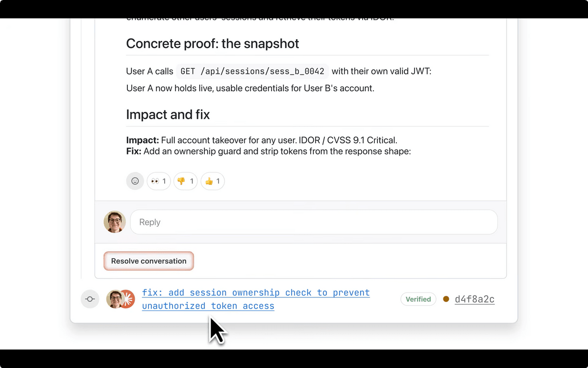Screen dimensions: 588x368
Task: Click the orange Claude co-author avatar
Action: click(128, 299)
